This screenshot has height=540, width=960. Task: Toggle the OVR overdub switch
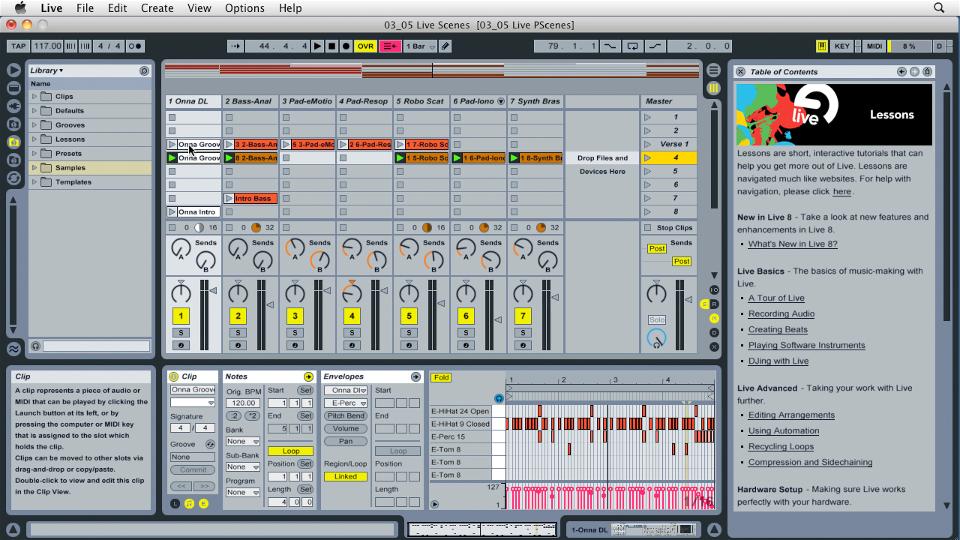point(365,46)
